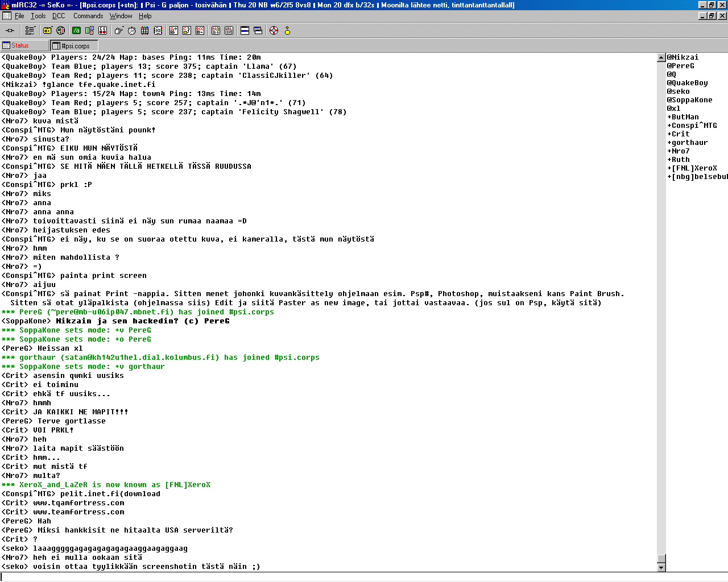Click the chat scrollbar up arrow

click(x=661, y=57)
